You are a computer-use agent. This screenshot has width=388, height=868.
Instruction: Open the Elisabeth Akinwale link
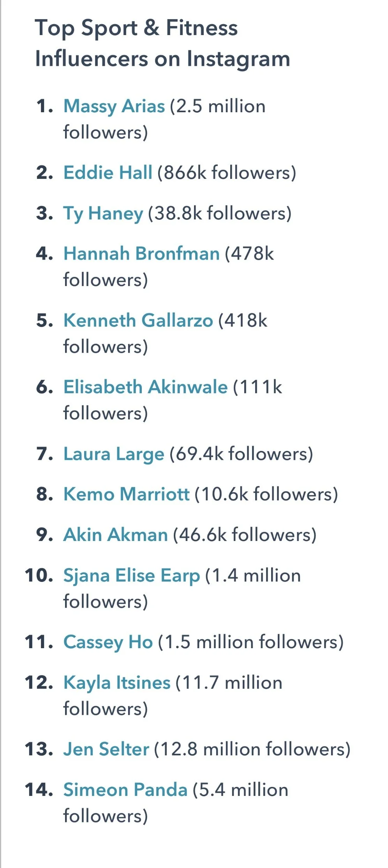pyautogui.click(x=145, y=387)
